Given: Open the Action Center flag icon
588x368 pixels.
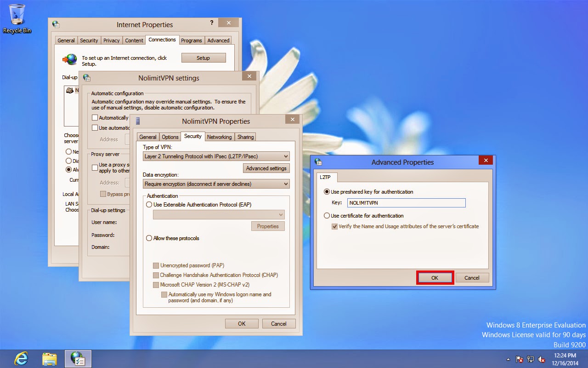Looking at the screenshot, I should [x=520, y=359].
